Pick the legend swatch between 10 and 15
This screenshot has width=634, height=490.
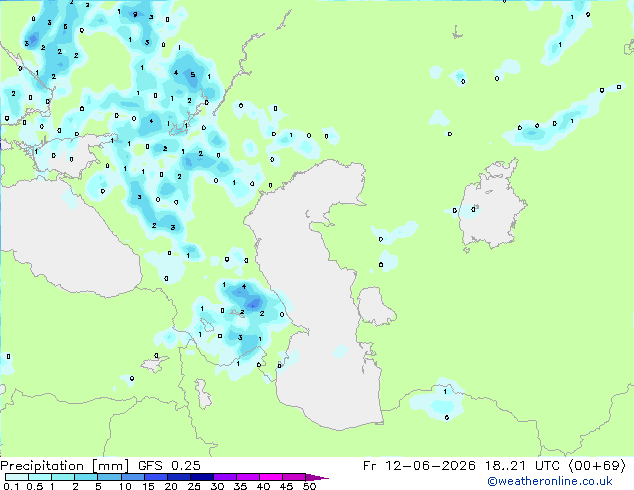tap(132, 477)
